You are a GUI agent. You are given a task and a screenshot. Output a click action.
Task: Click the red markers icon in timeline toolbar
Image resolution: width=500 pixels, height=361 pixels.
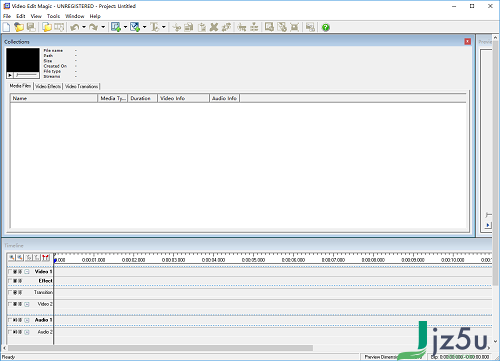[x=45, y=257]
